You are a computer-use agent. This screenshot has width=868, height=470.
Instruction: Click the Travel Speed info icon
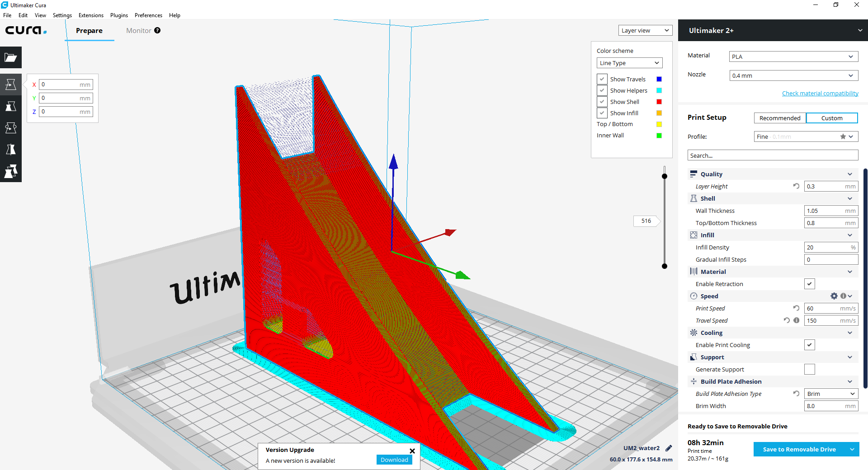tap(797, 320)
